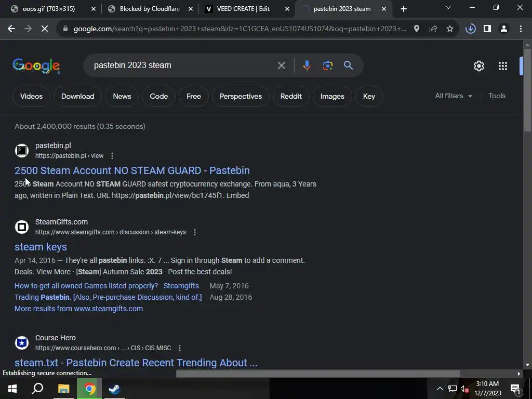Filter results by Images
This screenshot has height=399, width=532.
point(332,96)
